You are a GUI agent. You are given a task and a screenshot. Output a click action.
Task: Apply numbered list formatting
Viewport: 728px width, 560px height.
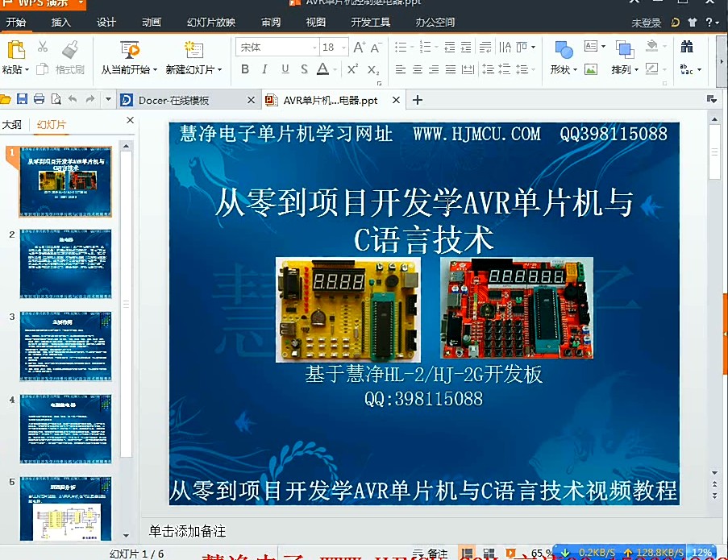coord(426,47)
